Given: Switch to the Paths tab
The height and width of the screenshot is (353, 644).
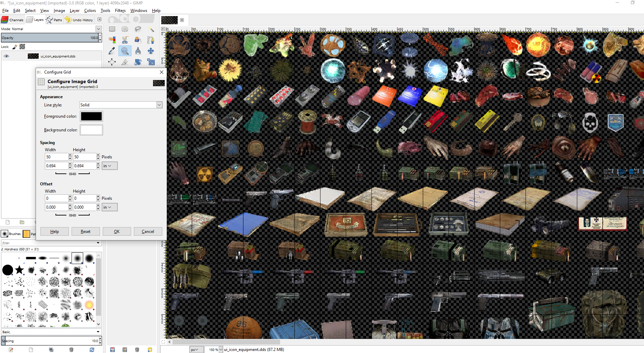Looking at the screenshot, I should pos(54,20).
